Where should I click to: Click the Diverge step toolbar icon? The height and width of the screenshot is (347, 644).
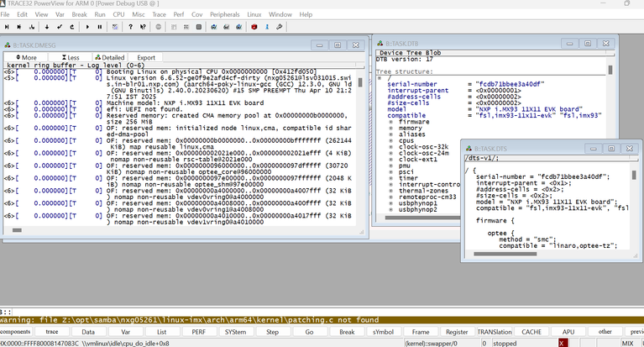point(32,27)
